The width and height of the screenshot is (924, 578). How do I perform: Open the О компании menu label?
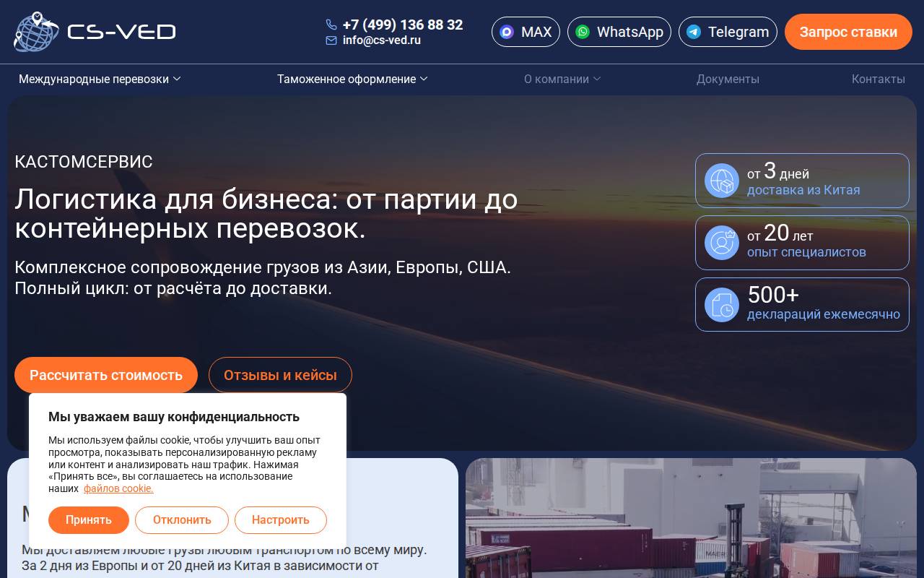click(557, 79)
